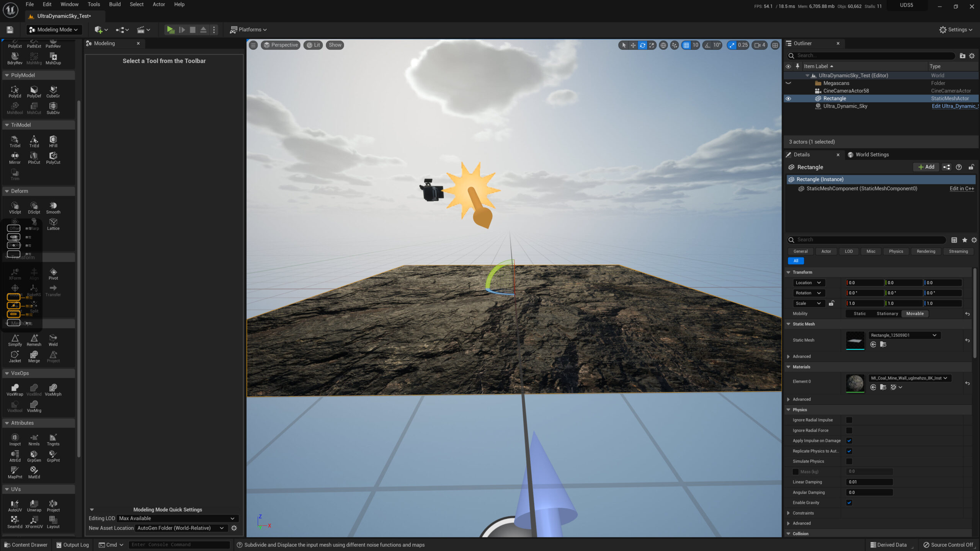Open the Modeling Mode dropdown
This screenshot has height=551, width=980.
pyautogui.click(x=54, y=29)
